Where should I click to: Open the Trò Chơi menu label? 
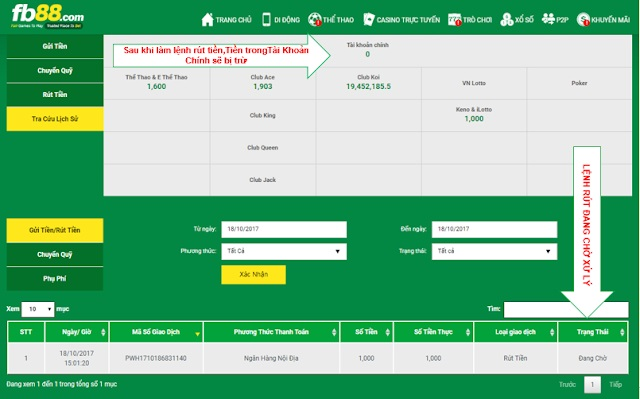[x=478, y=20]
